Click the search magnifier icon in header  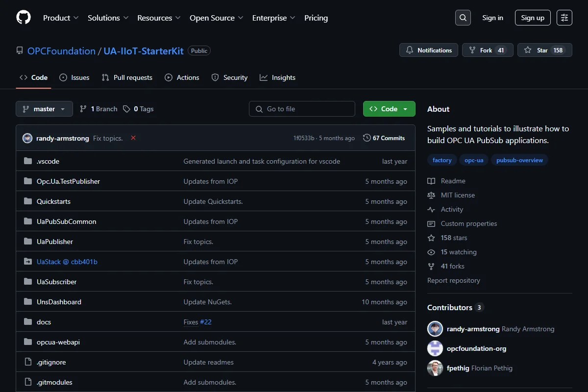(463, 18)
